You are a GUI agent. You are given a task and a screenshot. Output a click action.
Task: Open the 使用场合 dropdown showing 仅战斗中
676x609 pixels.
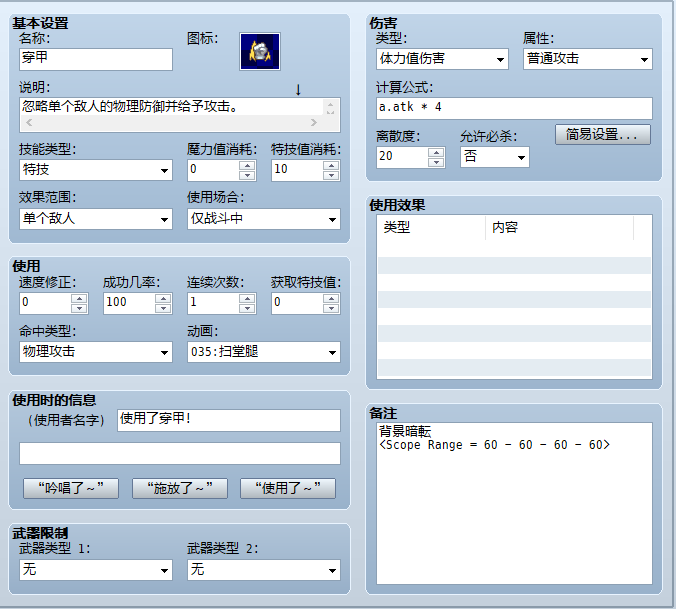click(x=264, y=219)
